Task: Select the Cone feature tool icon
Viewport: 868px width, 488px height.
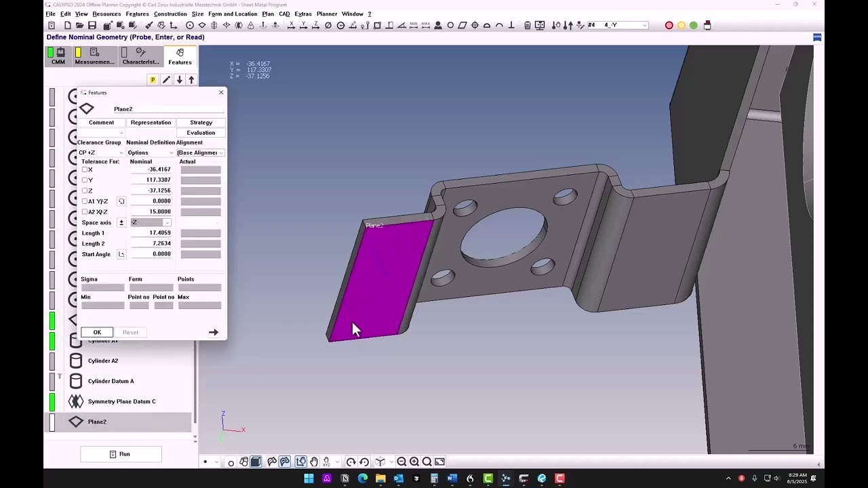Action: point(251,26)
